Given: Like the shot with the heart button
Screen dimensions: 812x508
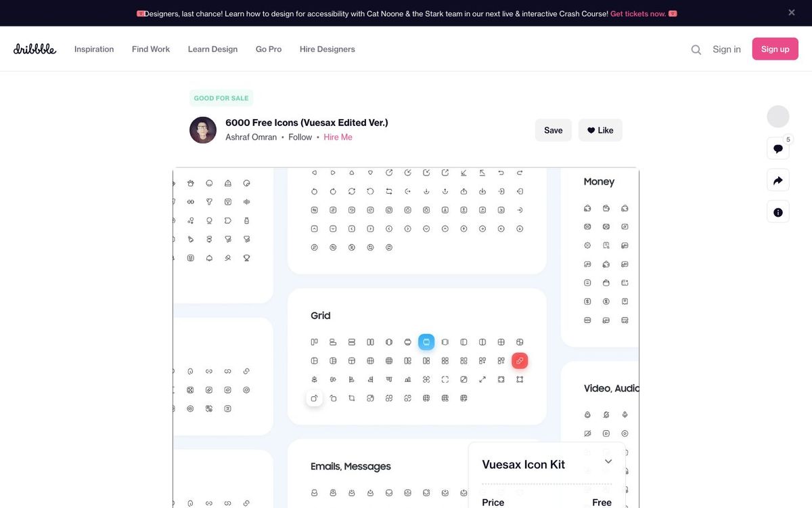Looking at the screenshot, I should pos(600,130).
